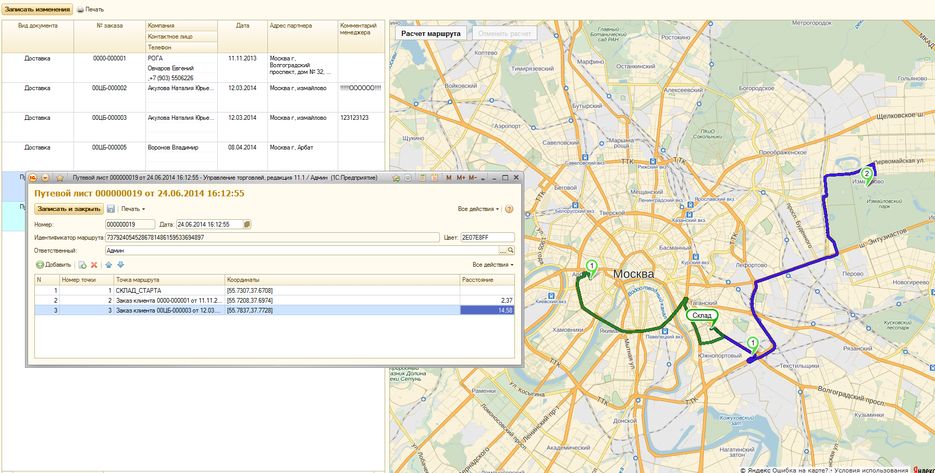Click the Склад marker on the map
Screen dimensions: 935x473
point(702,315)
